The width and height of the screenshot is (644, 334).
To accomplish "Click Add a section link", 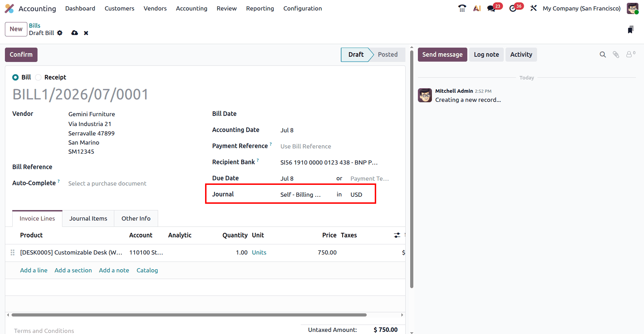I will (x=73, y=270).
